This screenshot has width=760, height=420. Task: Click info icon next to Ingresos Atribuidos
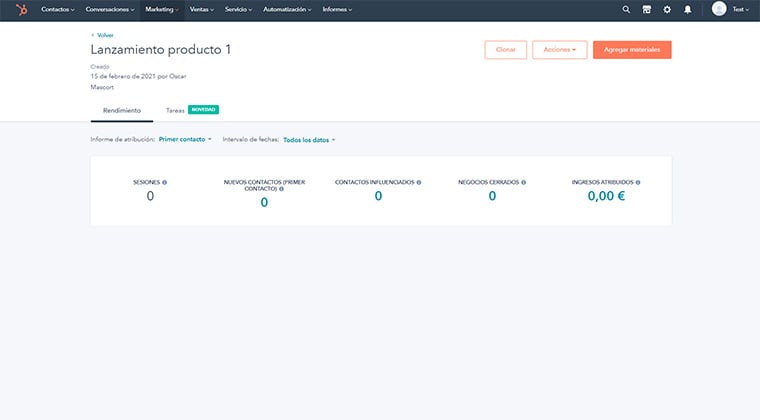pos(638,183)
